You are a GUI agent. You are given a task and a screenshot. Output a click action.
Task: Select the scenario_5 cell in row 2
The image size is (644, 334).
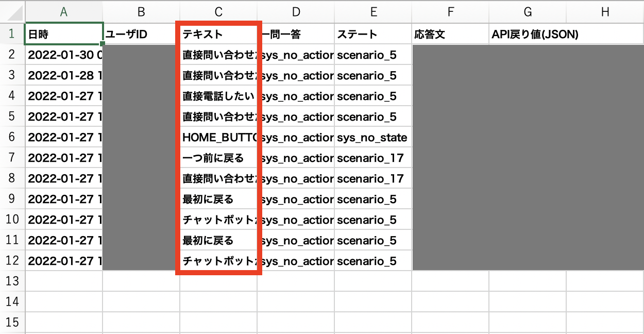(373, 55)
